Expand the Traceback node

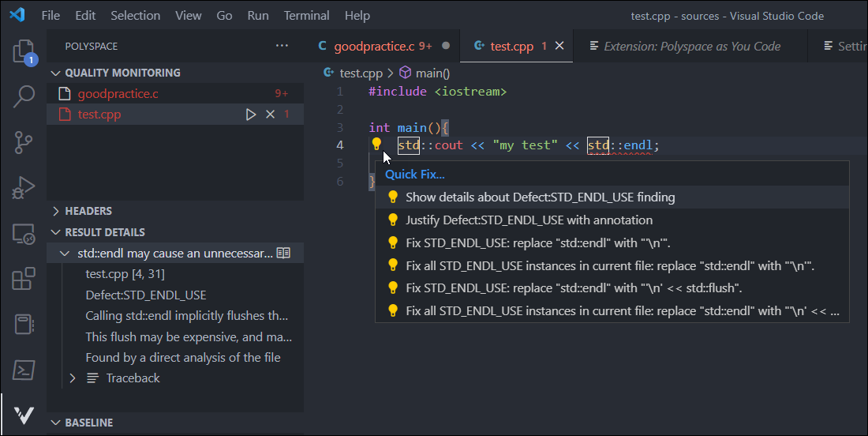73,378
